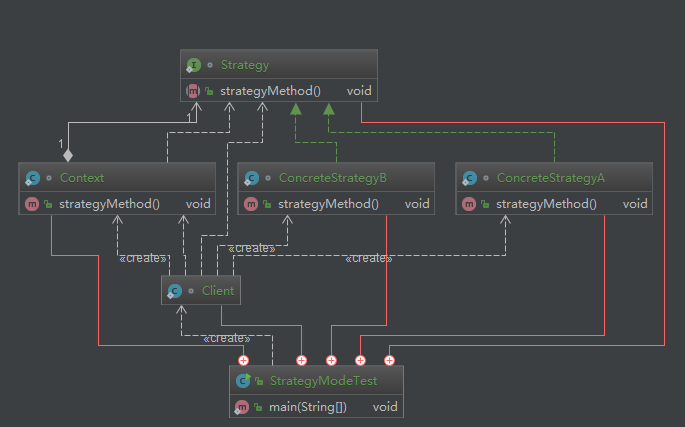This screenshot has height=427, width=685.
Task: Click the ConcreteStrategyA class icon
Action: pos(470,178)
